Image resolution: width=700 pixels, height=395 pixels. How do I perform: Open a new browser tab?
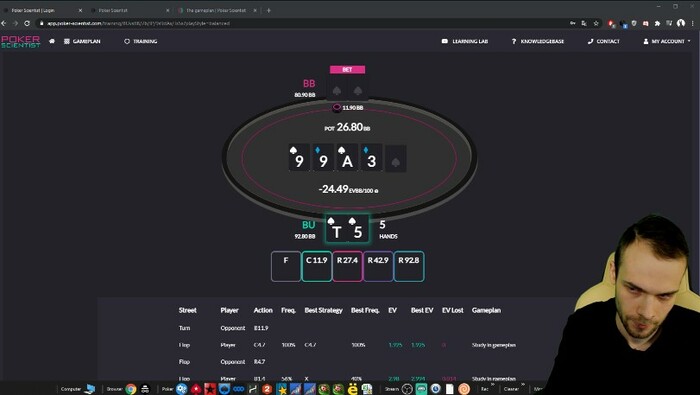click(268, 10)
